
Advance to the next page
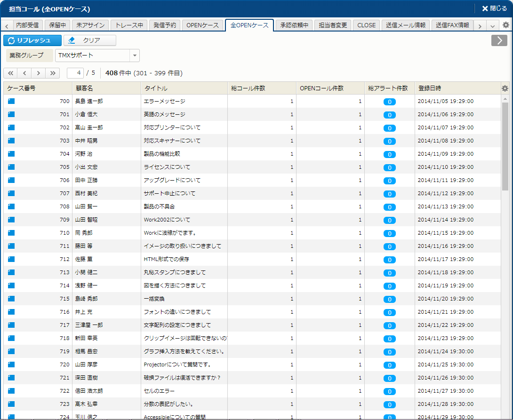[39, 73]
